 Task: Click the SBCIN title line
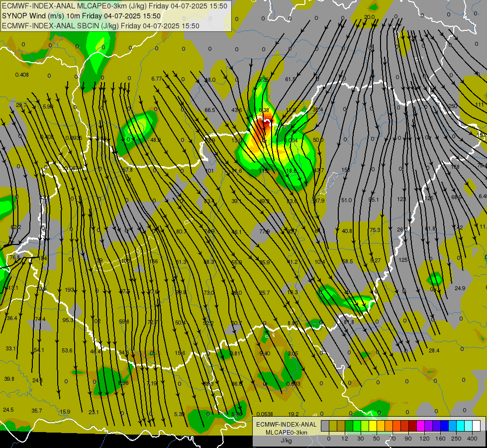tap(100, 26)
